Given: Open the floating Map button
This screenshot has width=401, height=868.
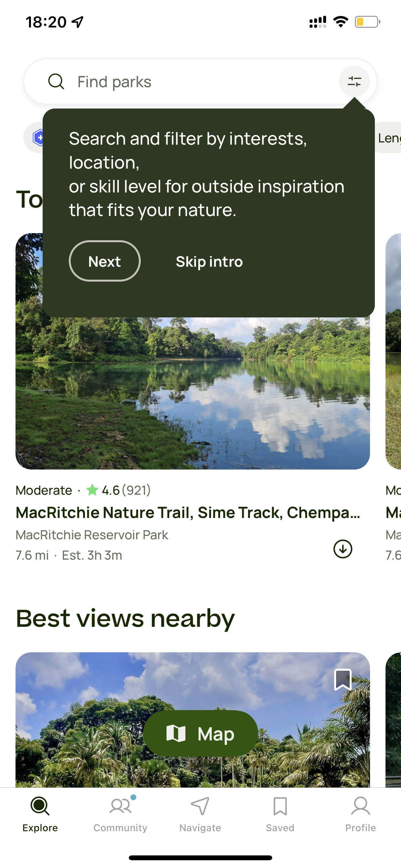Looking at the screenshot, I should (200, 733).
